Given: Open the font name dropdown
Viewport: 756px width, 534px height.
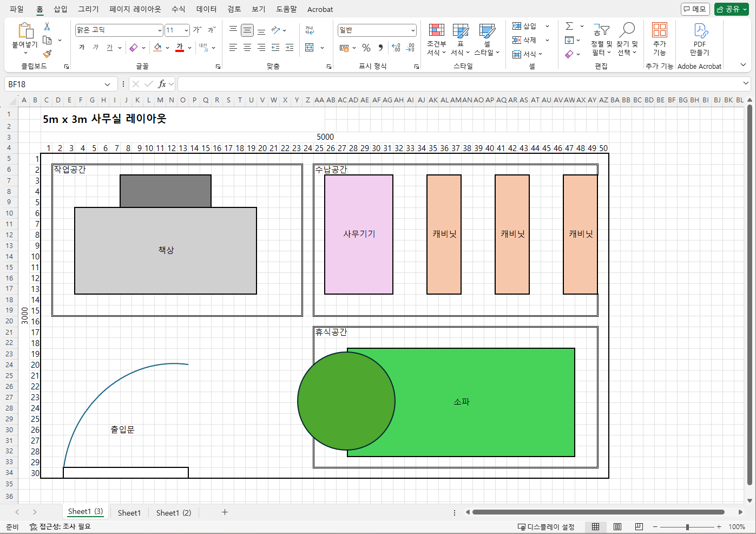Looking at the screenshot, I should point(160,30).
